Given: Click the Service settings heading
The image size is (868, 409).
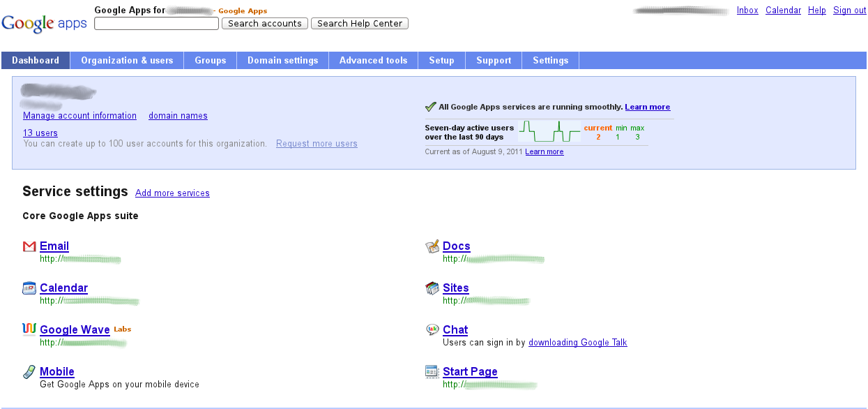Looking at the screenshot, I should (75, 192).
